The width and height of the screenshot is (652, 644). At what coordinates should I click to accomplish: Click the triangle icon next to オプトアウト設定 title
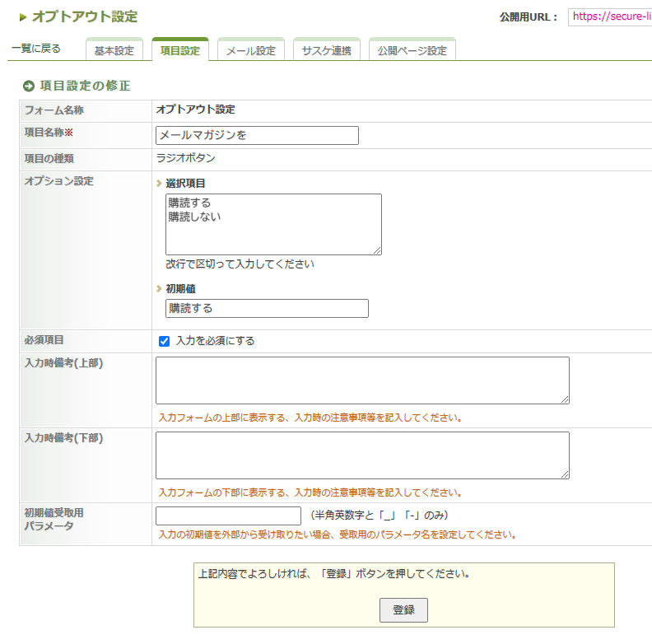click(23, 17)
